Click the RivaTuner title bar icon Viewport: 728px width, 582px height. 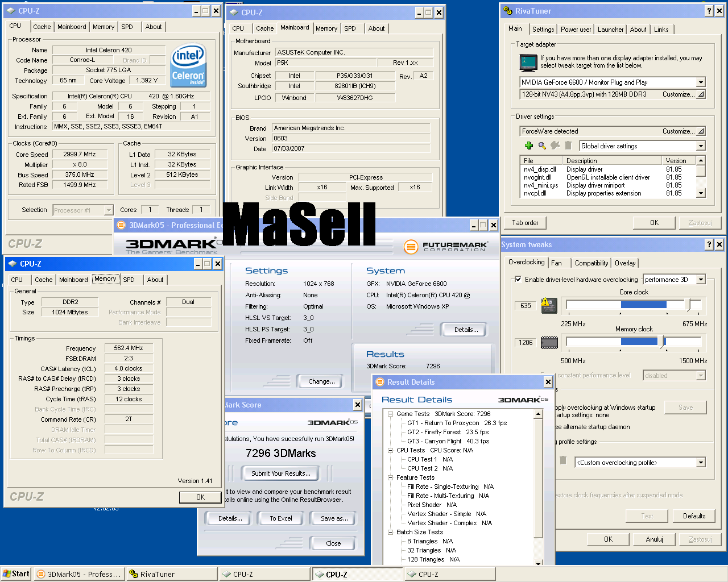tap(508, 11)
